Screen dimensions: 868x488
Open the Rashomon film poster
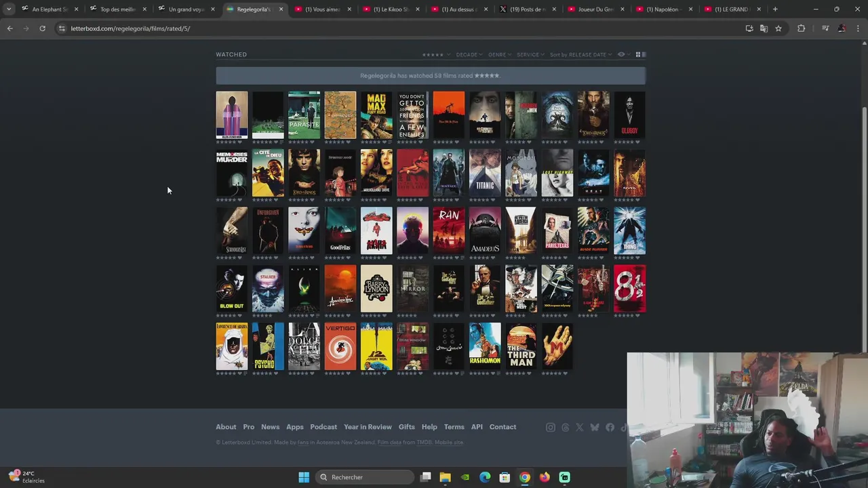coord(485,346)
